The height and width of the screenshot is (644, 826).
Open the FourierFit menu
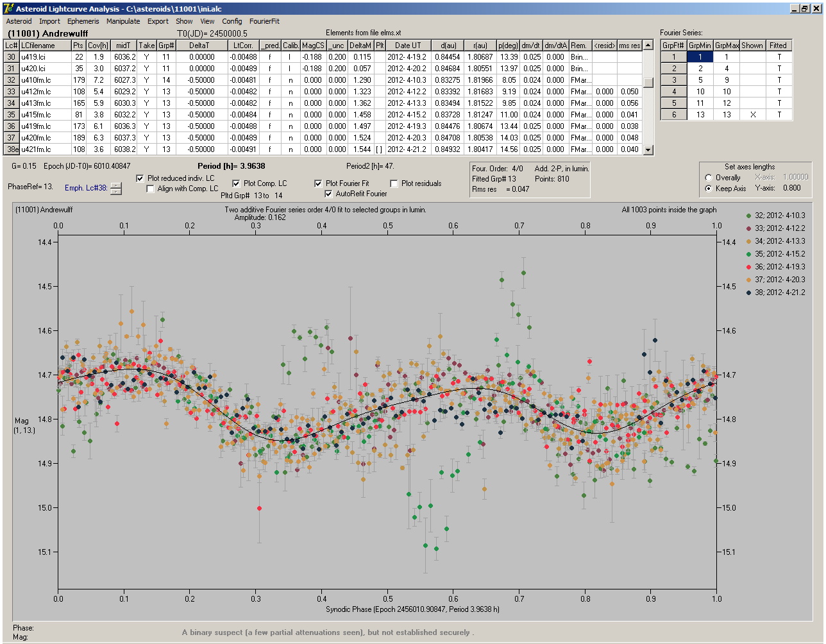click(x=264, y=21)
